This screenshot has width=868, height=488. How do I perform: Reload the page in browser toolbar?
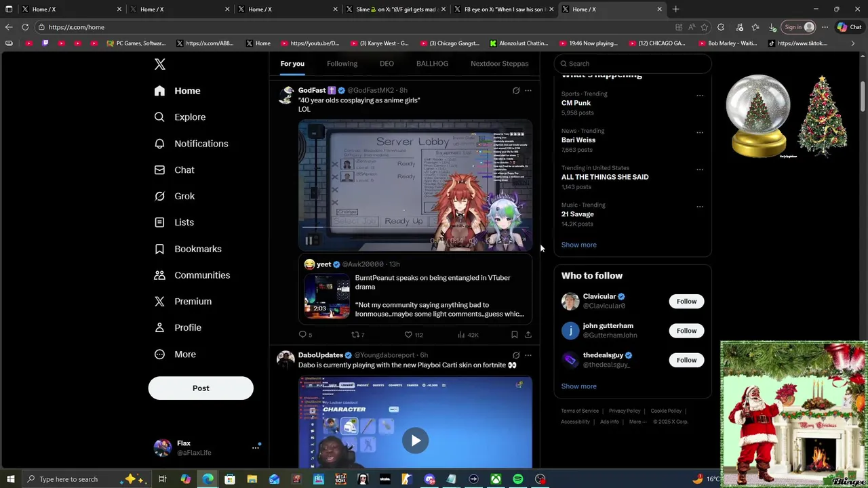25,27
